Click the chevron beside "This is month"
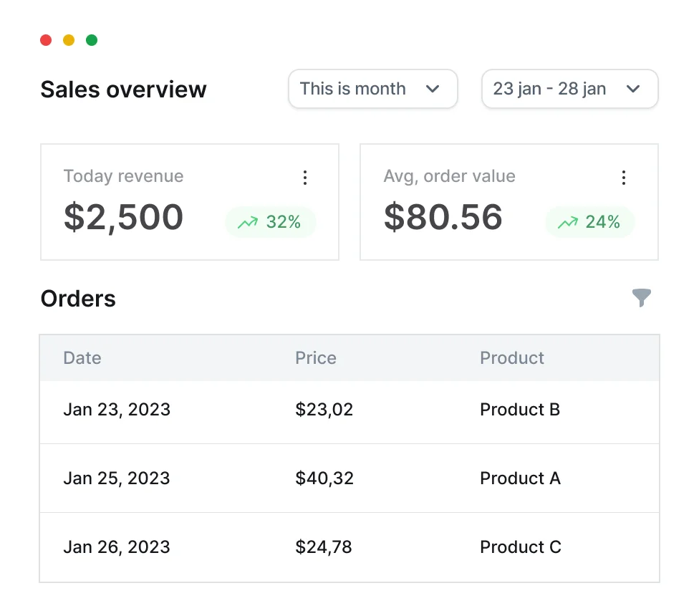 pyautogui.click(x=433, y=89)
